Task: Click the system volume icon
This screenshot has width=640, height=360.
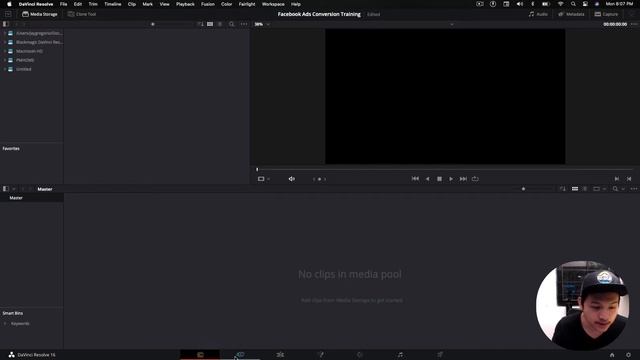Action: 520,4
